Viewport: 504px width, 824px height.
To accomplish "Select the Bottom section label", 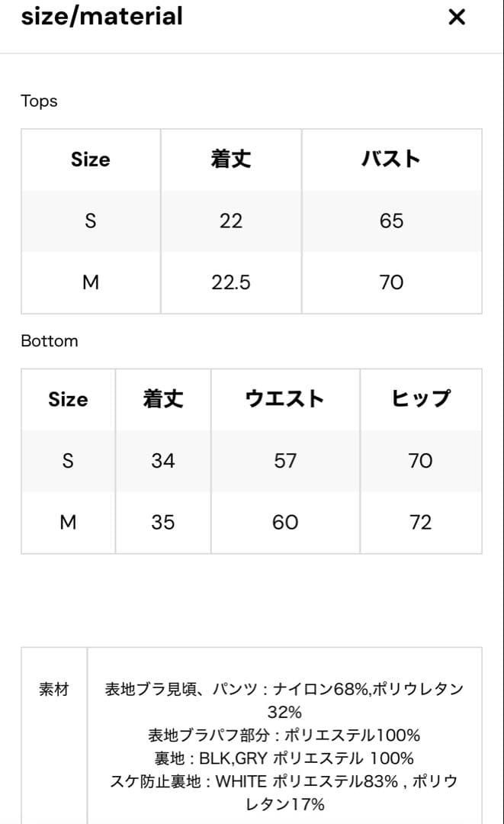I will click(49, 341).
